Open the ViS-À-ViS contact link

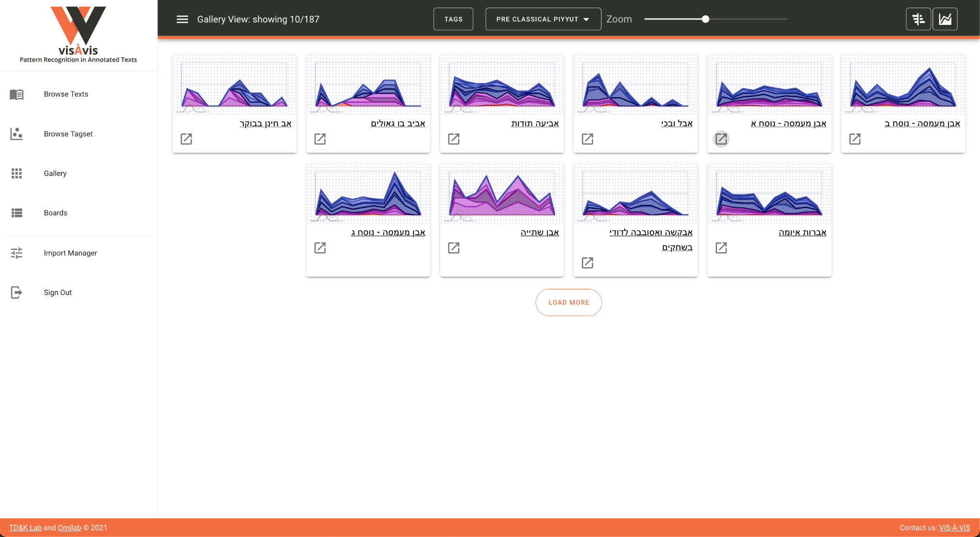[954, 527]
